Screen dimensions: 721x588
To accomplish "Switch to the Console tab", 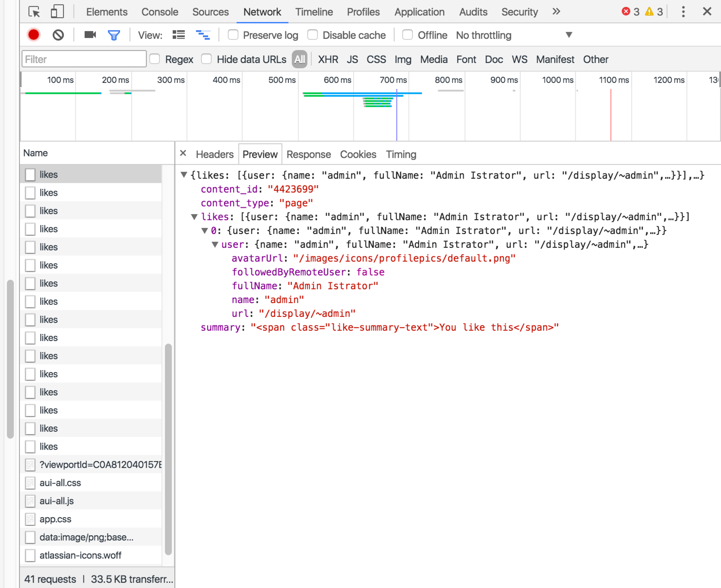I will (160, 12).
